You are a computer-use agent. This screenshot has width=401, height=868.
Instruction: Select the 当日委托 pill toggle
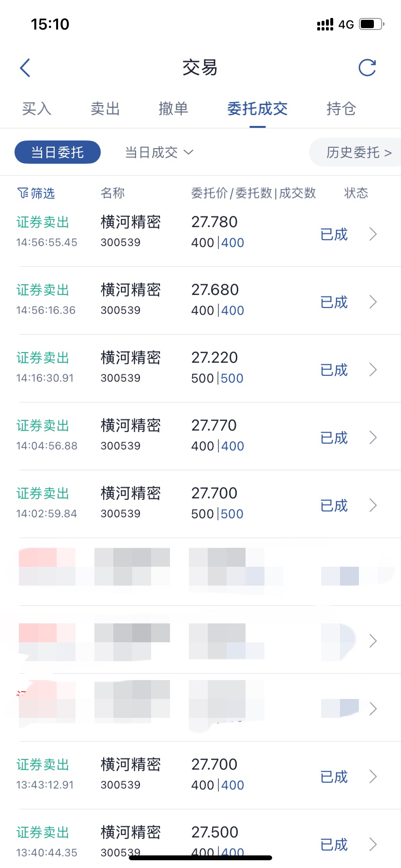[x=58, y=152]
